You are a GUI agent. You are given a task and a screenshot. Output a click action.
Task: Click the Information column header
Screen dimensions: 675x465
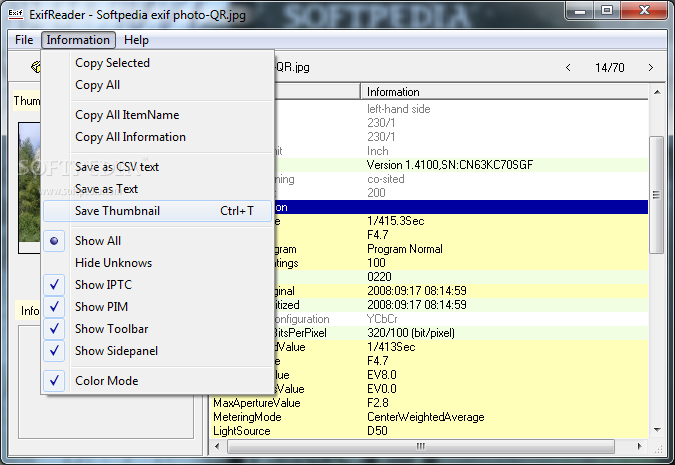504,92
